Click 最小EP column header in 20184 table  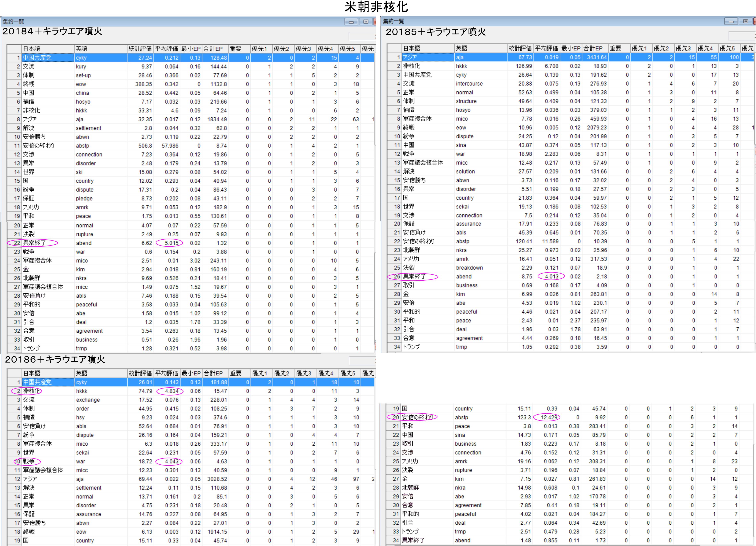click(191, 49)
